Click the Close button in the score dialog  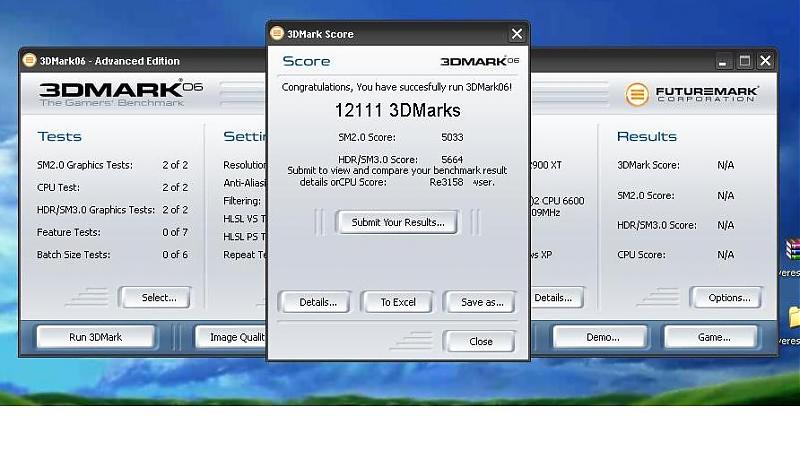480,342
